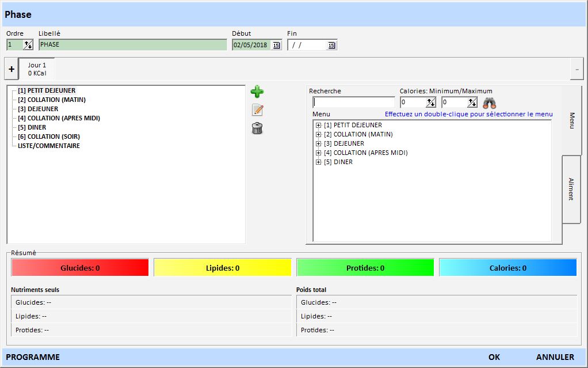Switch to the Aliment side tab
Screen dimensions: 588x368
pyautogui.click(x=571, y=189)
